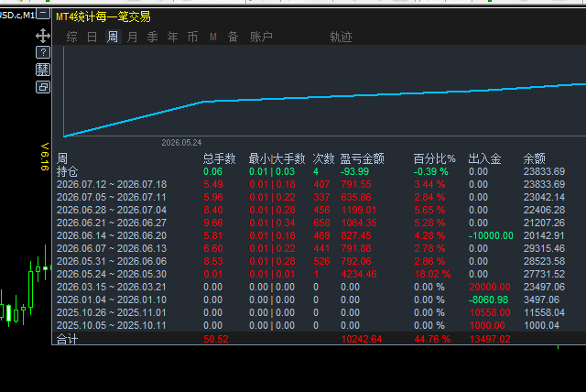Screen dimensions: 586x392
Task: Select the 日 daily statistics tab
Action: [92, 37]
